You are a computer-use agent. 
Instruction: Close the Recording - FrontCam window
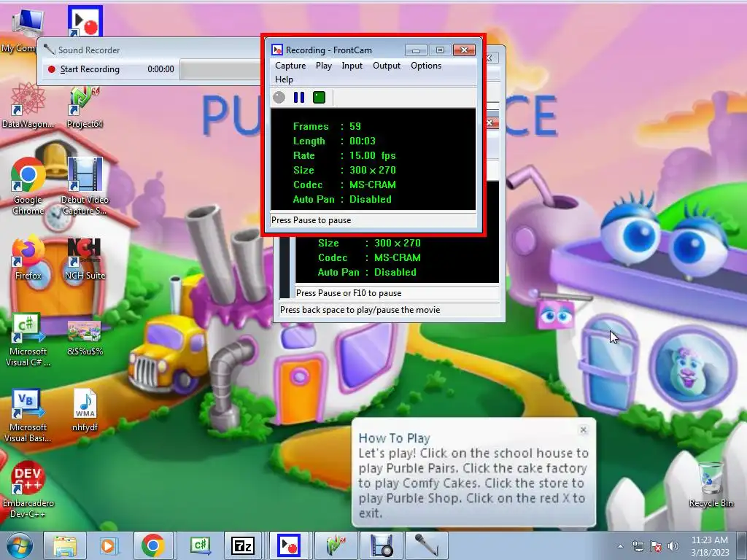[464, 50]
